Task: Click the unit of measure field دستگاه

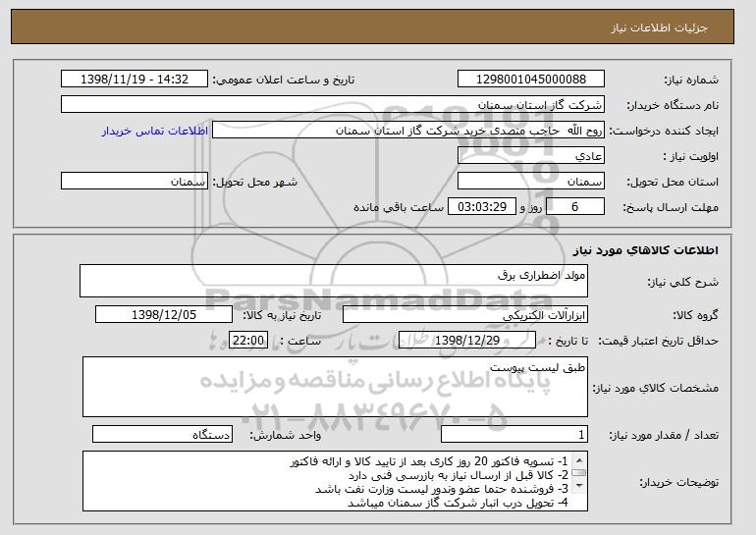Action: 162,434
